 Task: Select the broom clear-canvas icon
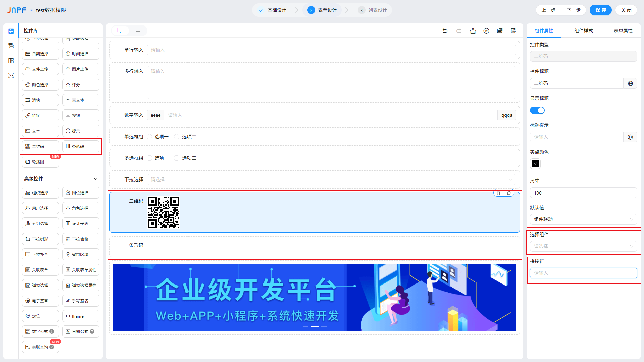click(x=473, y=31)
